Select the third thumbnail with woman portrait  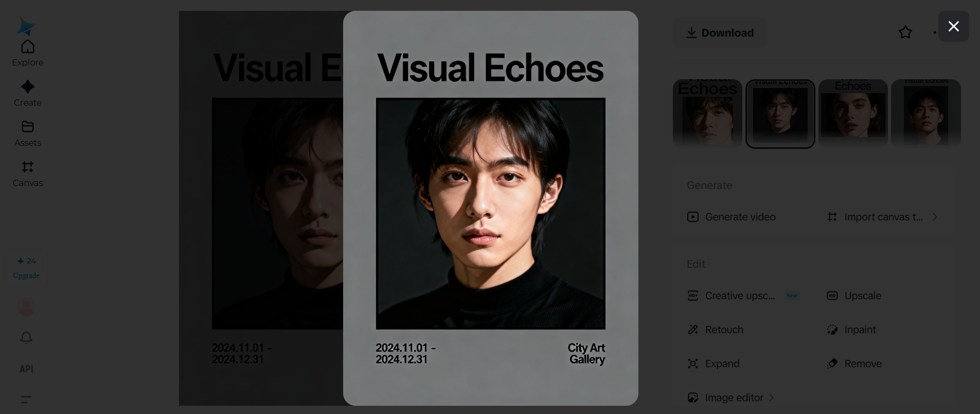[853, 113]
